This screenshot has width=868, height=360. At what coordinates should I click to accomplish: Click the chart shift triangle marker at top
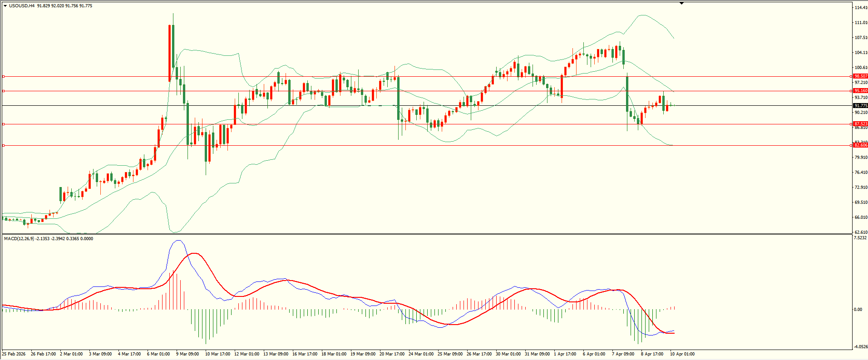tap(681, 3)
